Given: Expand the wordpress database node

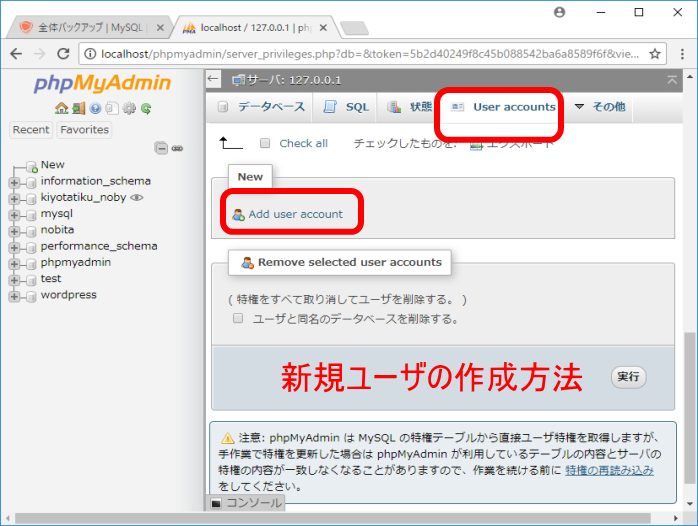Looking at the screenshot, I should click(x=14, y=296).
